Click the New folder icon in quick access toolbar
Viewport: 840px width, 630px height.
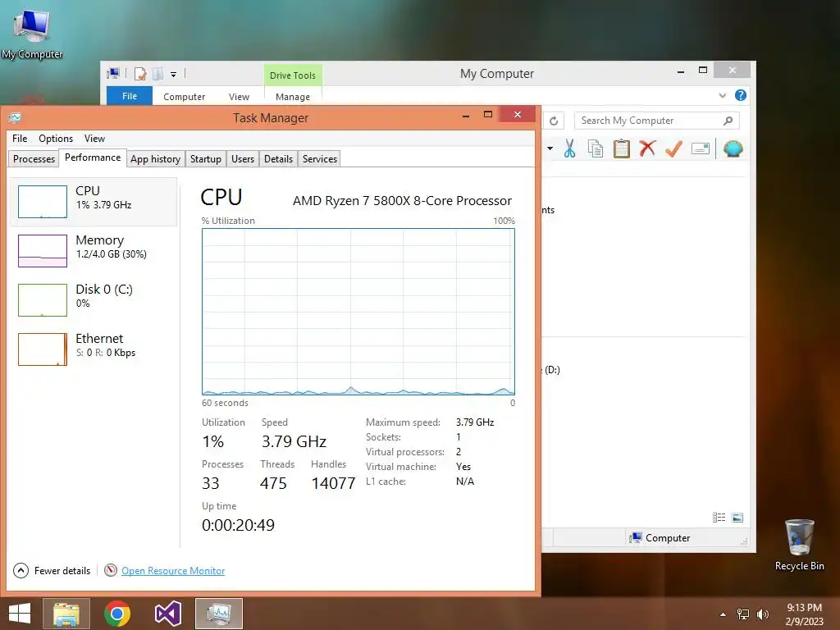158,74
